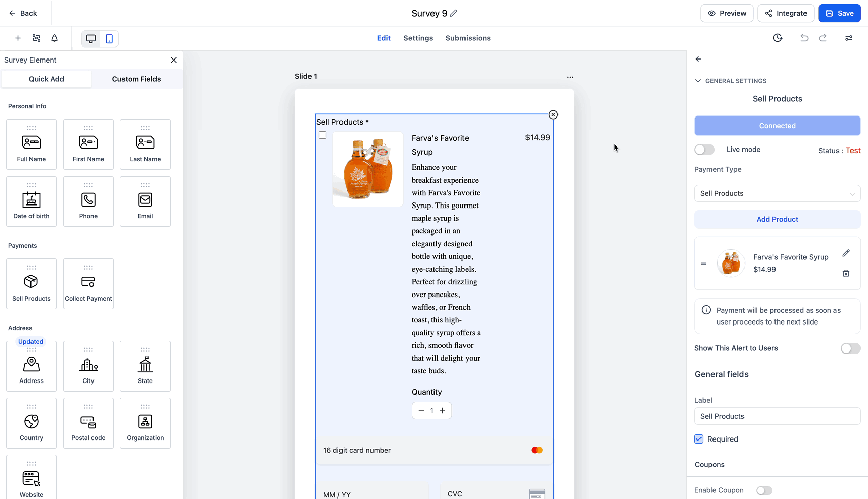Edit survey name pencil icon
The height and width of the screenshot is (499, 868).
pos(454,13)
